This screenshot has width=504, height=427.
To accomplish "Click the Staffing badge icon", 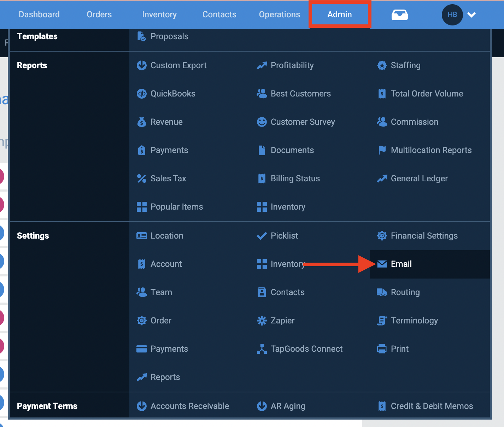I will pyautogui.click(x=382, y=65).
